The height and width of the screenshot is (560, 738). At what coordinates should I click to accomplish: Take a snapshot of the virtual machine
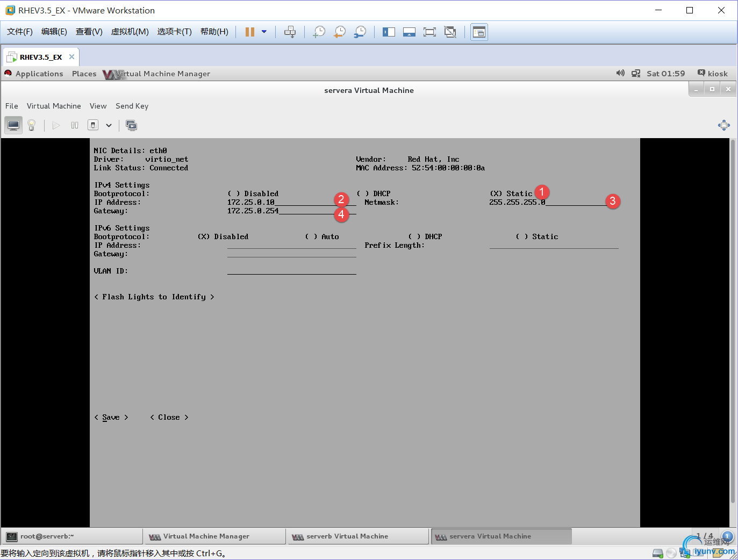click(x=319, y=32)
